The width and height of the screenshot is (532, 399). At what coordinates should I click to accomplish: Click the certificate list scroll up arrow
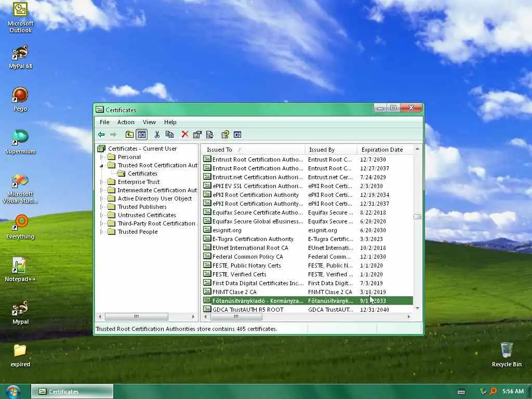[417, 149]
